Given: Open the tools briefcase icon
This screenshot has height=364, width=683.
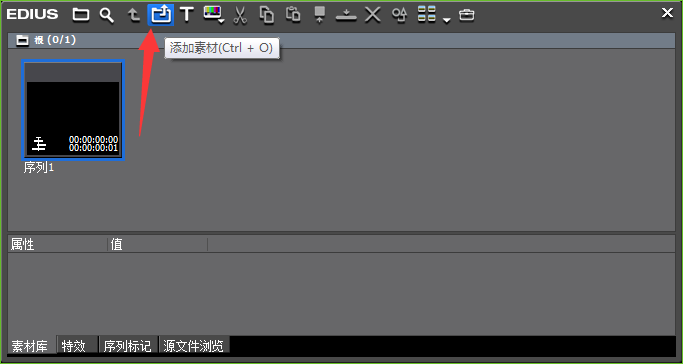Looking at the screenshot, I should click(x=467, y=15).
